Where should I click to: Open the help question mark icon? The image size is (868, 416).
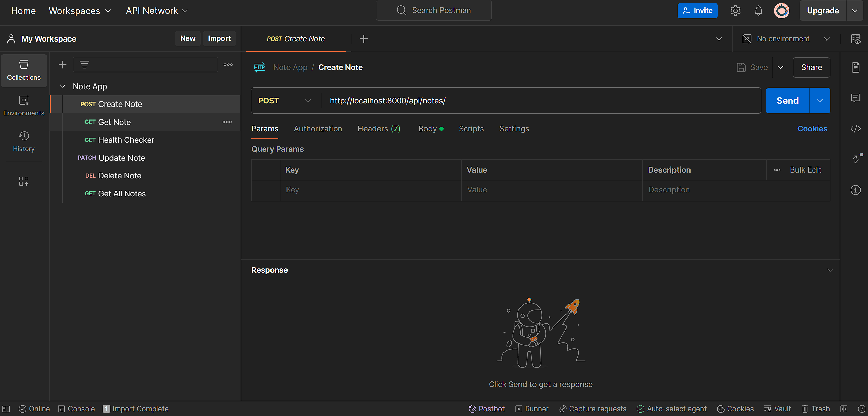click(862, 409)
